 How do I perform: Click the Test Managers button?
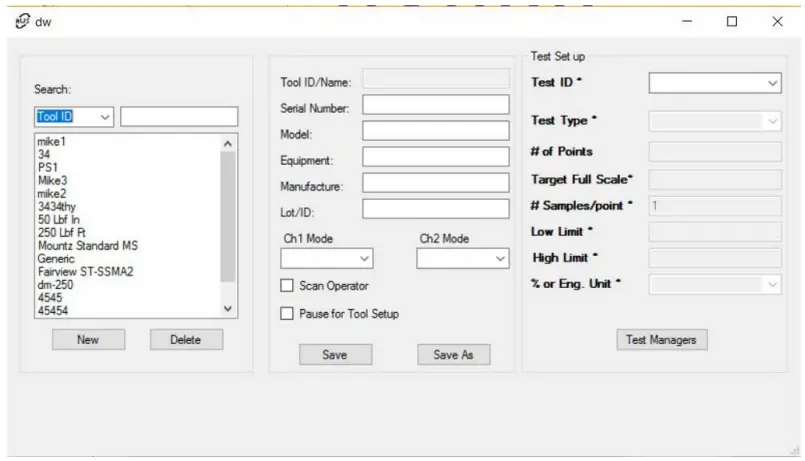(x=662, y=340)
